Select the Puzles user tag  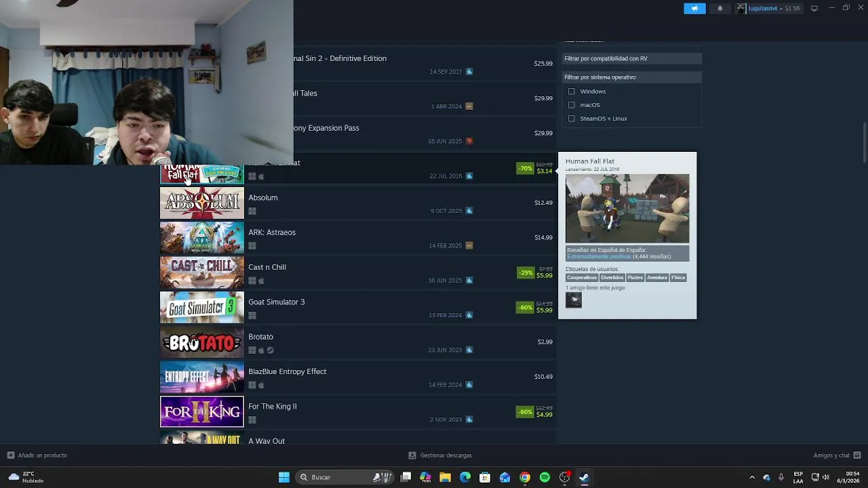tap(635, 278)
